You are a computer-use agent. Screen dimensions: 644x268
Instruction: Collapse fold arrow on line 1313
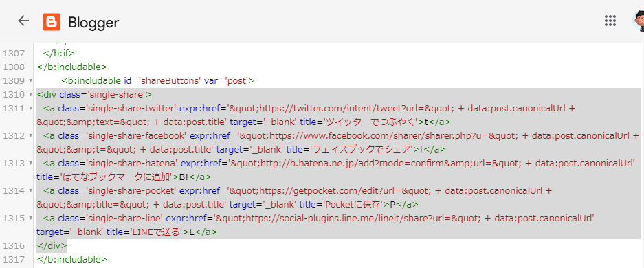31,164
